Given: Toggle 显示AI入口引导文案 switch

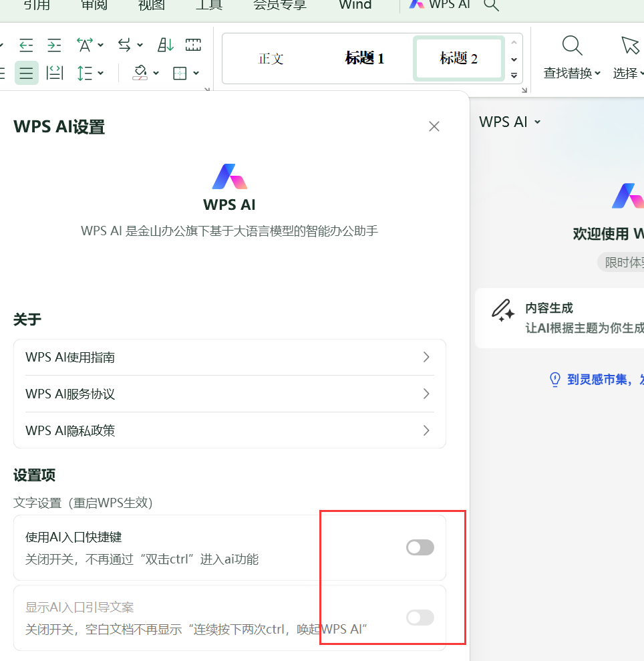Looking at the screenshot, I should tap(420, 618).
